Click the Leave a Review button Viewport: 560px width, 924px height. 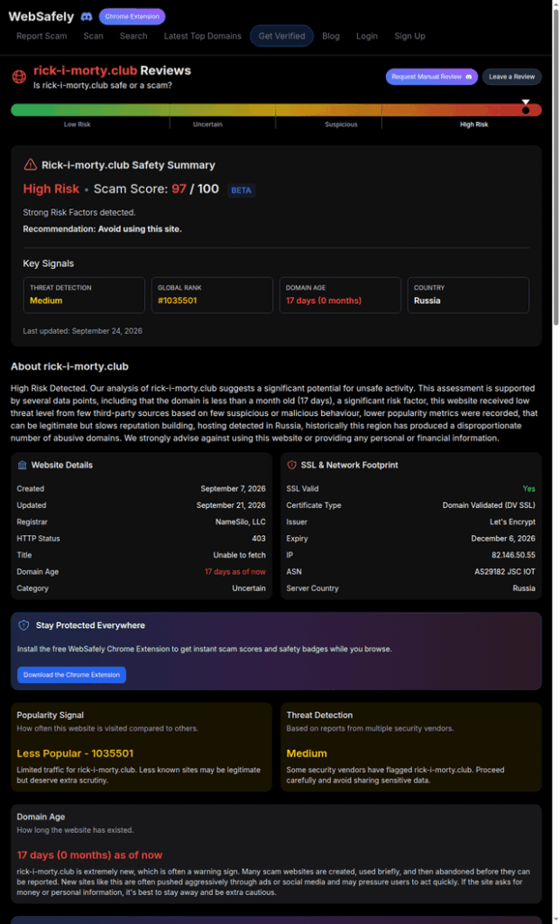(512, 77)
